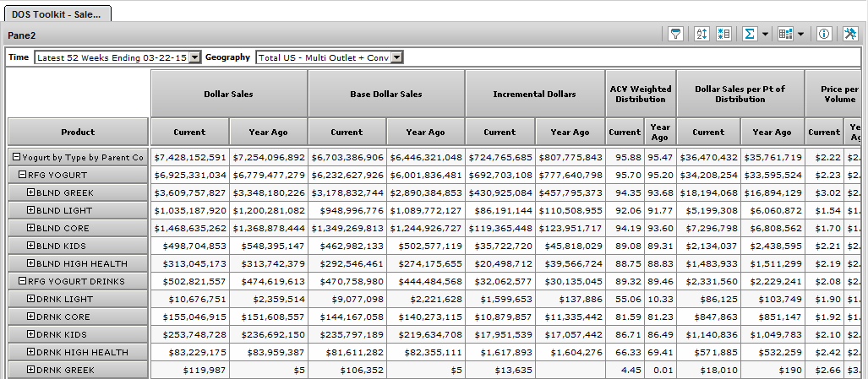The width and height of the screenshot is (868, 379).
Task: Open dropdown arrow next to grid icon
Action: (x=800, y=35)
